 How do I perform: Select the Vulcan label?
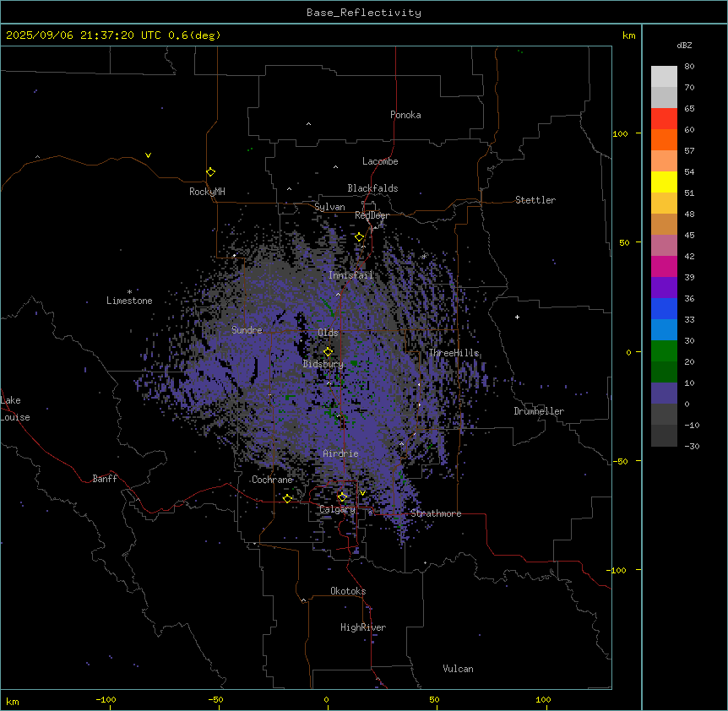(459, 669)
